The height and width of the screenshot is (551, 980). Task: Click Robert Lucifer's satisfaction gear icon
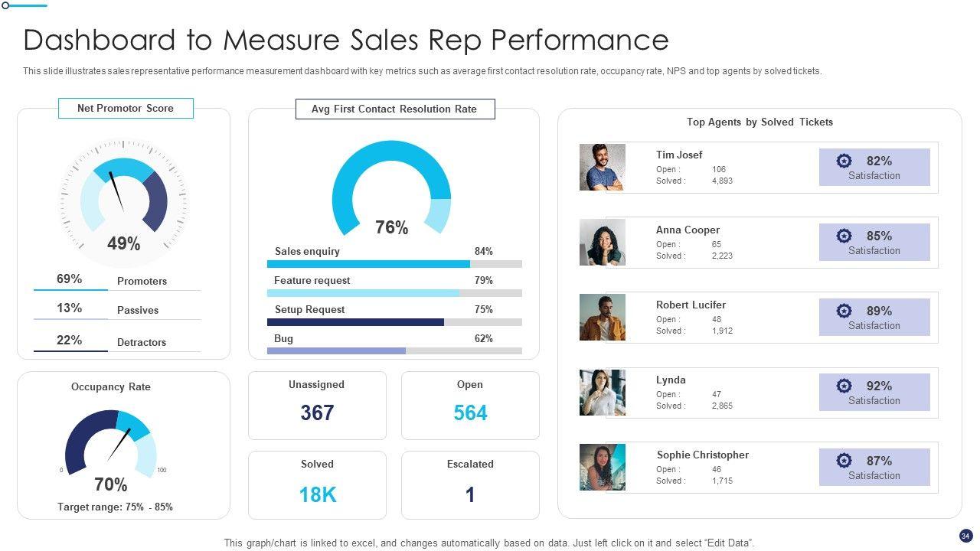(844, 311)
